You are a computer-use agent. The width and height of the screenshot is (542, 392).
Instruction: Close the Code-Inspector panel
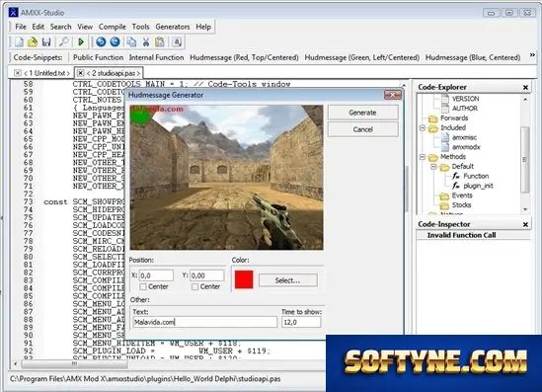coord(525,225)
